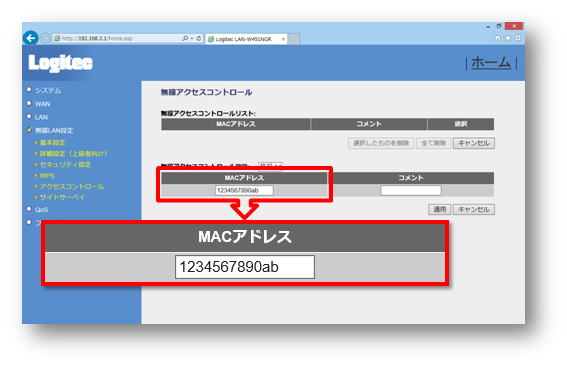The width and height of the screenshot is (567, 366).
Task: Focus the empty コメント input field
Action: 411,190
